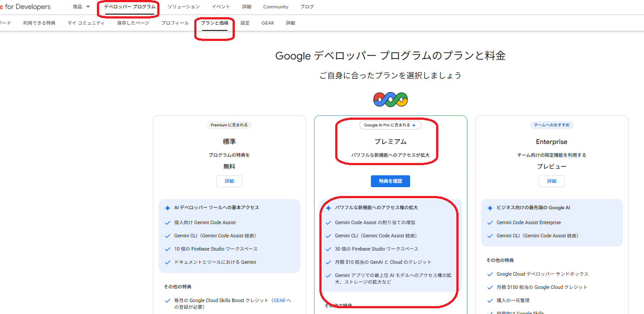Image resolution: width=644 pixels, height=314 pixels.
Task: Click the 詳細 button under Enterprise
Action: pyautogui.click(x=551, y=181)
